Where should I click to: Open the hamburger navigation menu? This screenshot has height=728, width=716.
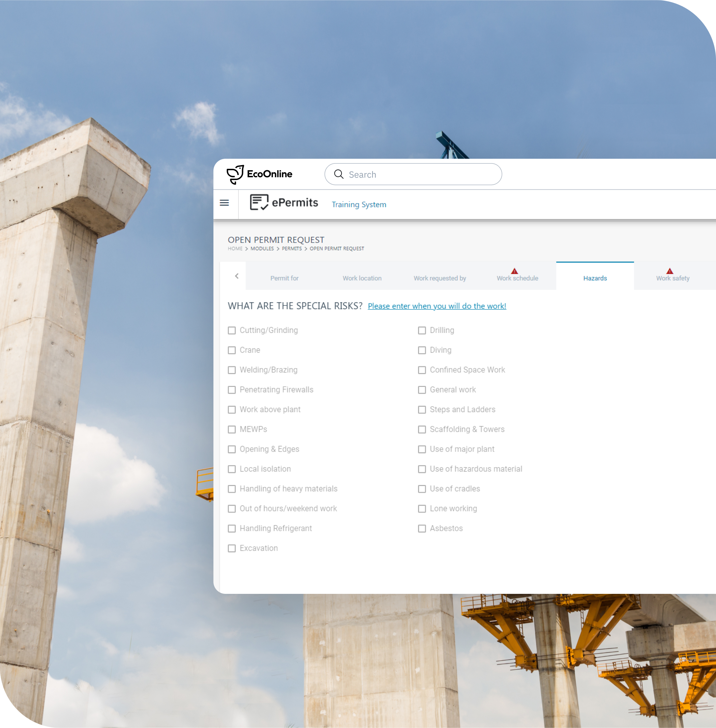click(x=224, y=203)
